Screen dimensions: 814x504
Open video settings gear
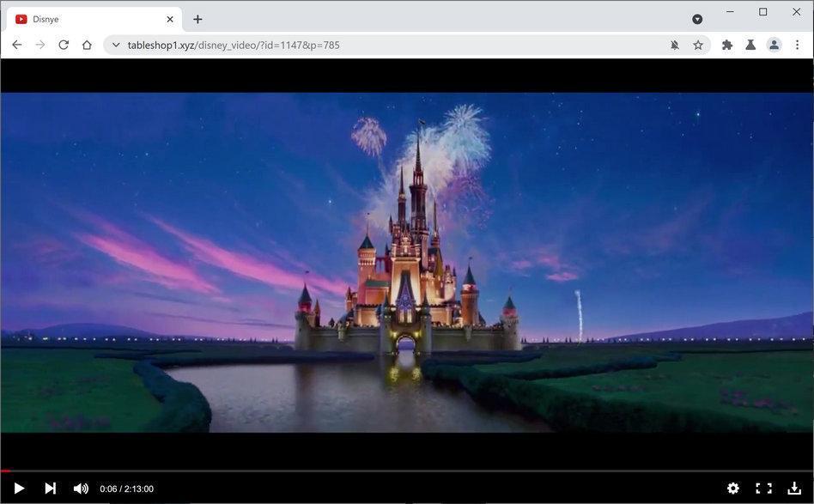point(733,488)
